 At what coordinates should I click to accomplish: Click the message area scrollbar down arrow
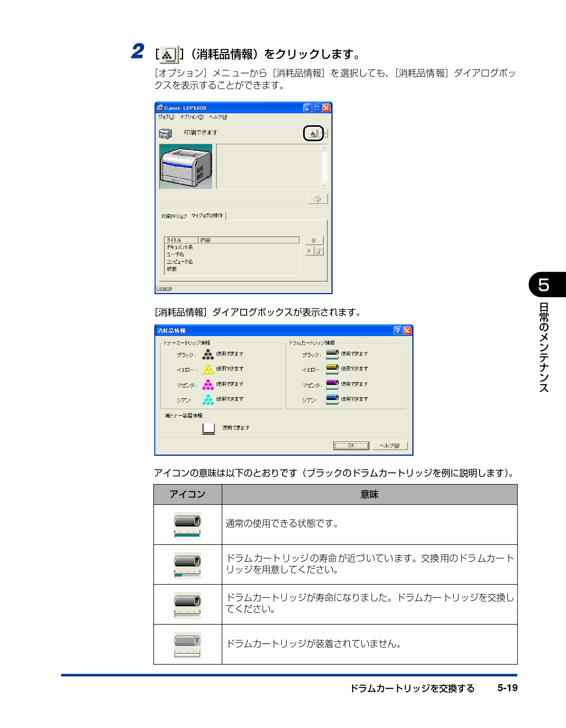(324, 186)
